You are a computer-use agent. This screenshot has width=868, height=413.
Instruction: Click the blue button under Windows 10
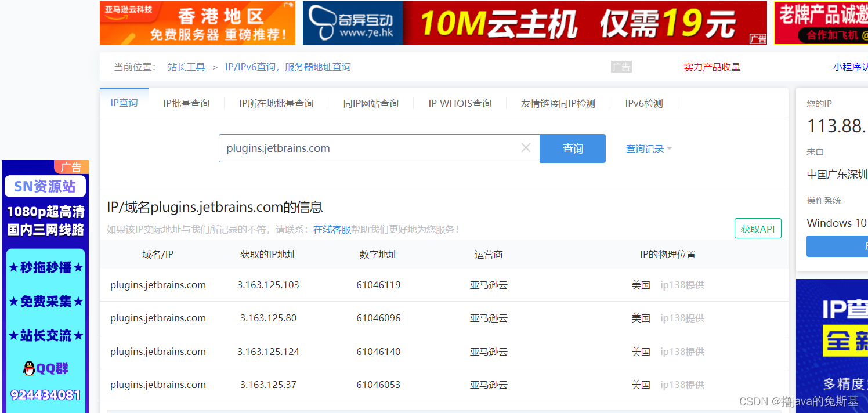click(837, 247)
